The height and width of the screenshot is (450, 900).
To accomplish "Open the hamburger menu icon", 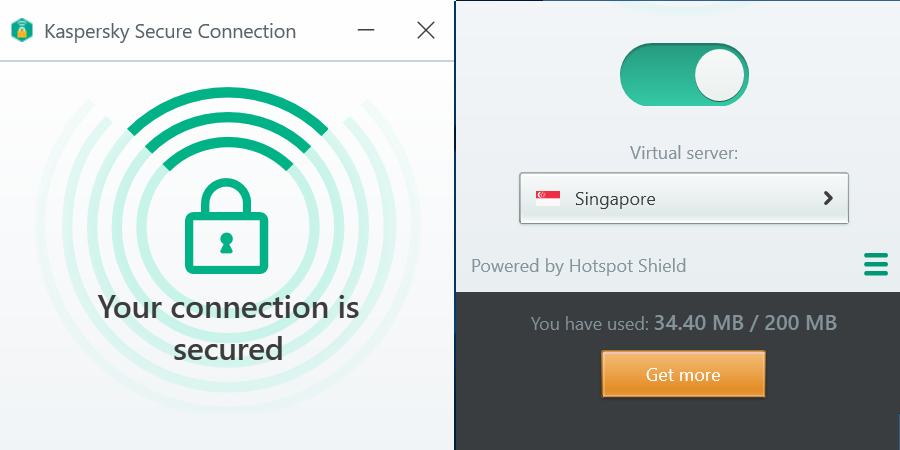I will pos(876,265).
